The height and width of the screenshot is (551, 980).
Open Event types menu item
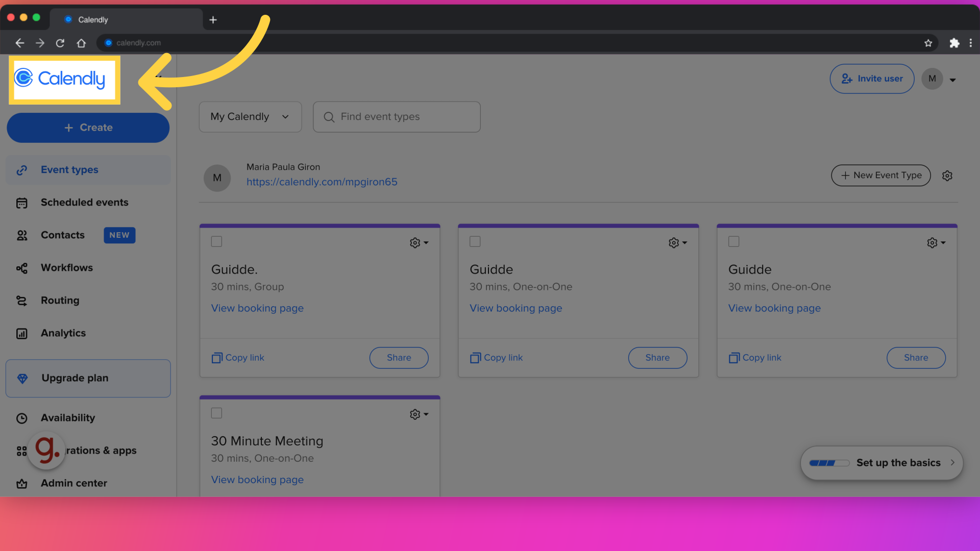pyautogui.click(x=69, y=169)
